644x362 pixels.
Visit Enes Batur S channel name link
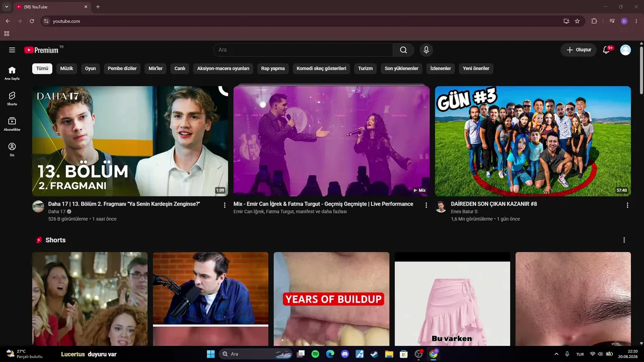coord(464,212)
